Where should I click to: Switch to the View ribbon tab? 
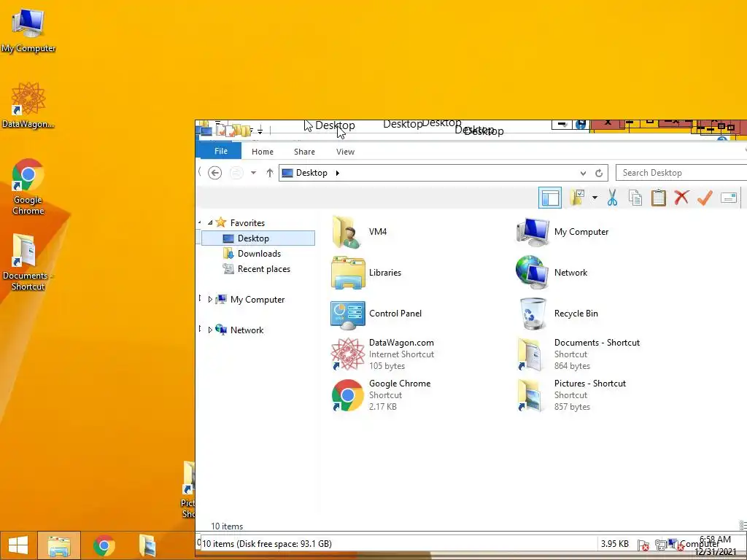tap(345, 152)
